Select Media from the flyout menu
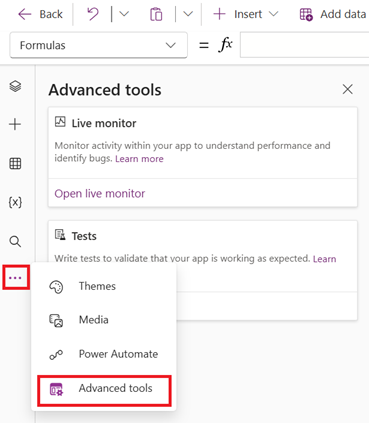 (104, 320)
